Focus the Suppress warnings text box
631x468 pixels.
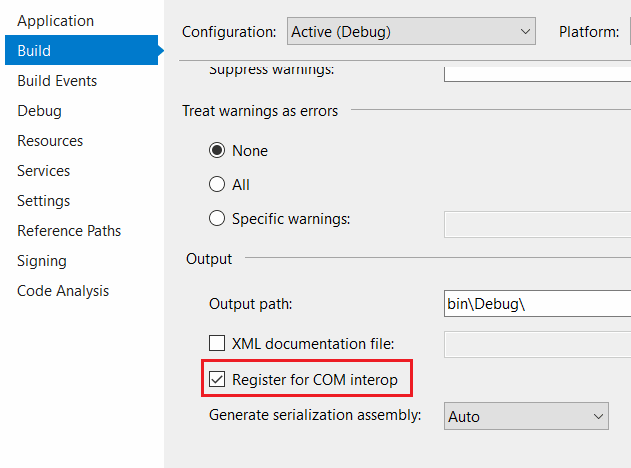pyautogui.click(x=537, y=74)
